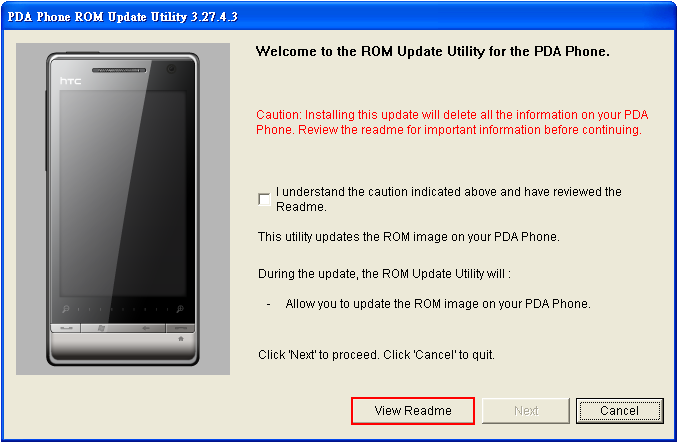This screenshot has height=444, width=677.
Task: Click the red Caution warning text
Action: 452,122
